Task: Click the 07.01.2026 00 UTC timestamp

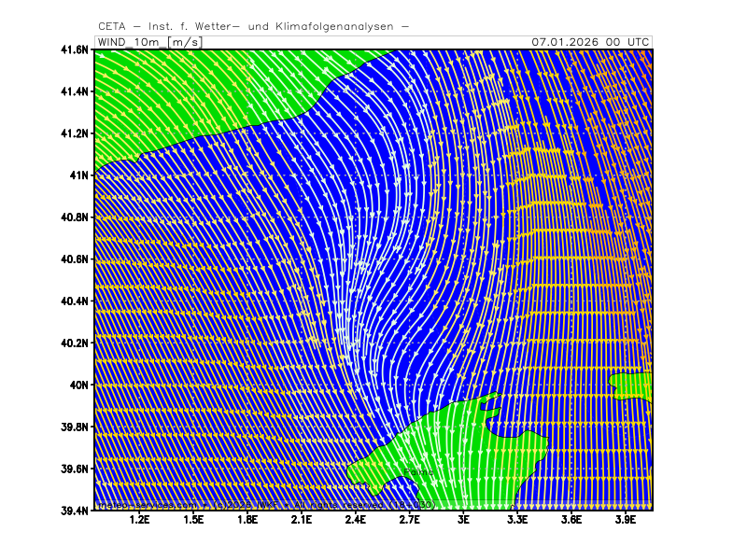Action: tap(590, 42)
